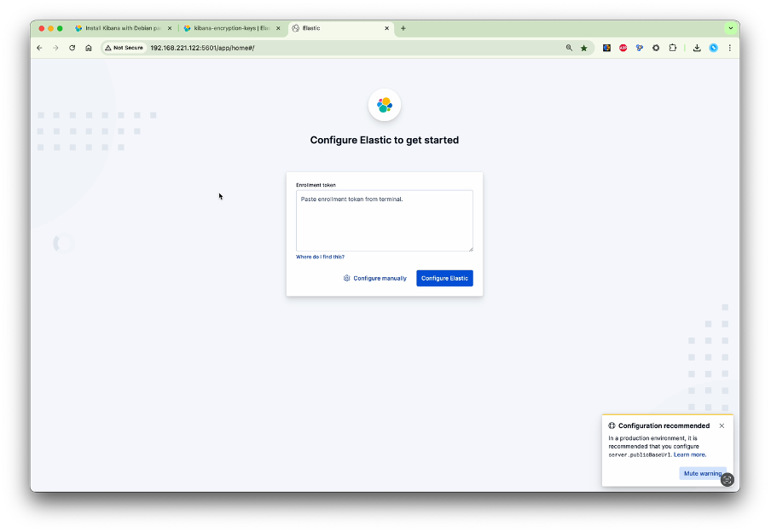Open the blue profile avatar icon

click(x=714, y=48)
